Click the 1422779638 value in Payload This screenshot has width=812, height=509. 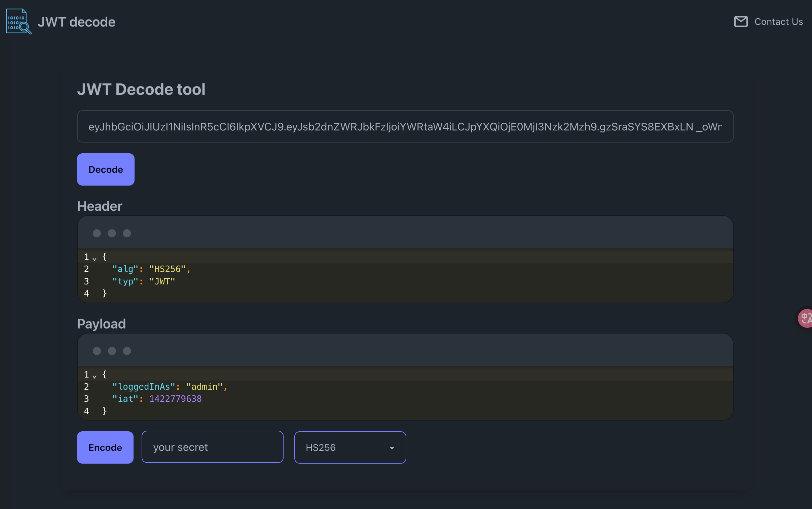[x=176, y=399]
